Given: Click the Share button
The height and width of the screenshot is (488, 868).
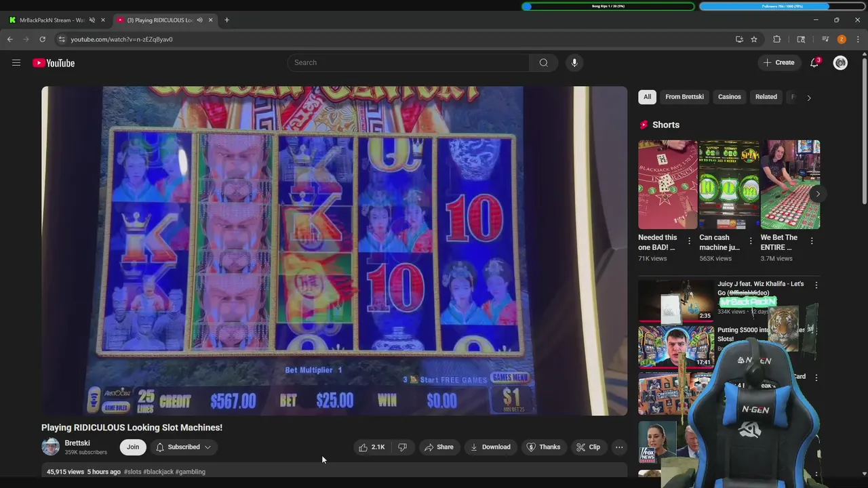Looking at the screenshot, I should click(439, 447).
